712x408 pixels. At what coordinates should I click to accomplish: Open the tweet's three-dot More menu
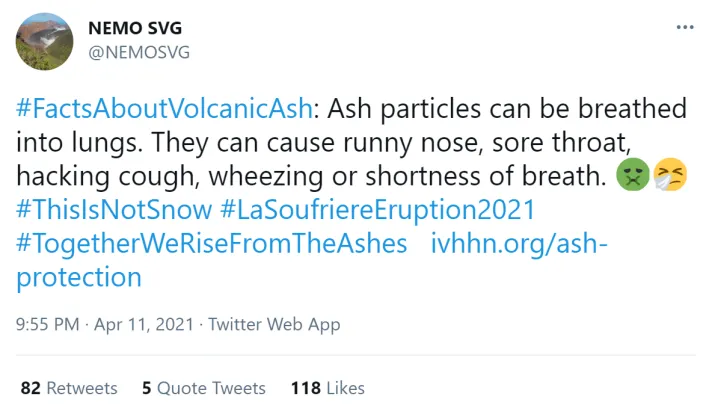684,27
